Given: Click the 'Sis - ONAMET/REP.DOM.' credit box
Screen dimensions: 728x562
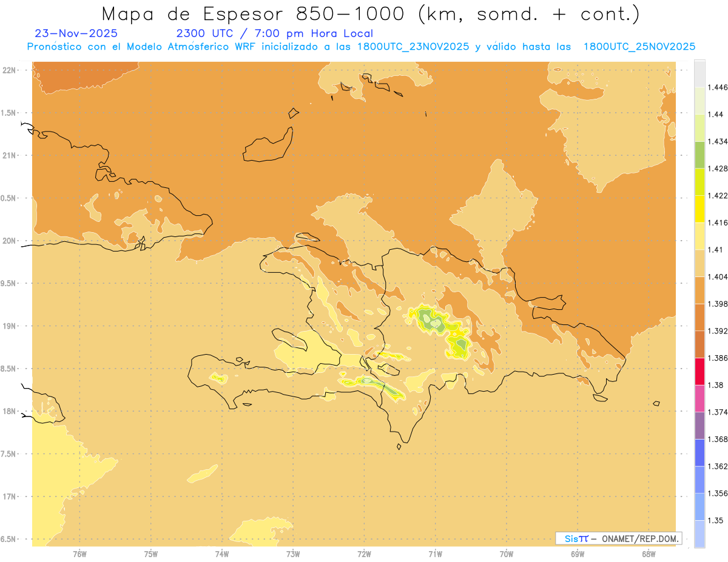Looking at the screenshot, I should 619,538.
